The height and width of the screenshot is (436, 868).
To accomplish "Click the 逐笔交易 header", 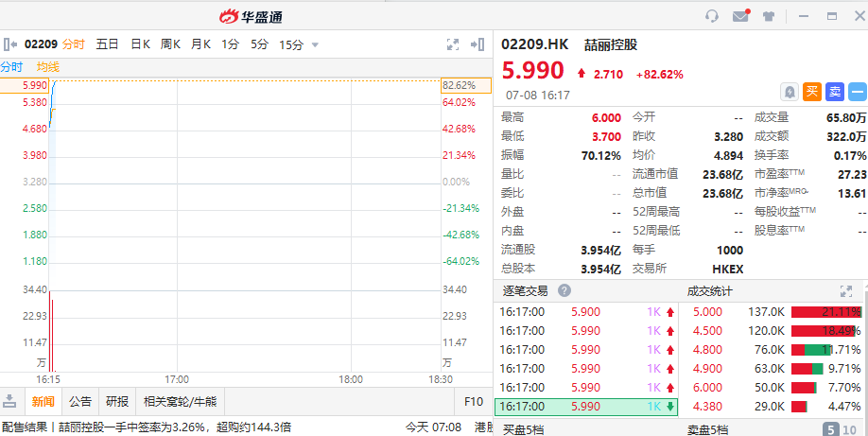I will (525, 291).
